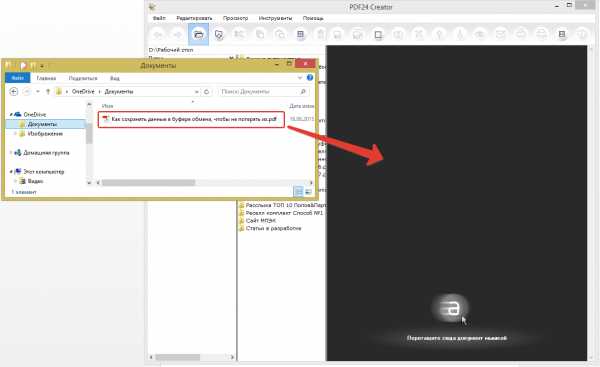Open Explorer help with the blue question icon
Image resolution: width=600 pixels, height=367 pixels.
[x=310, y=78]
